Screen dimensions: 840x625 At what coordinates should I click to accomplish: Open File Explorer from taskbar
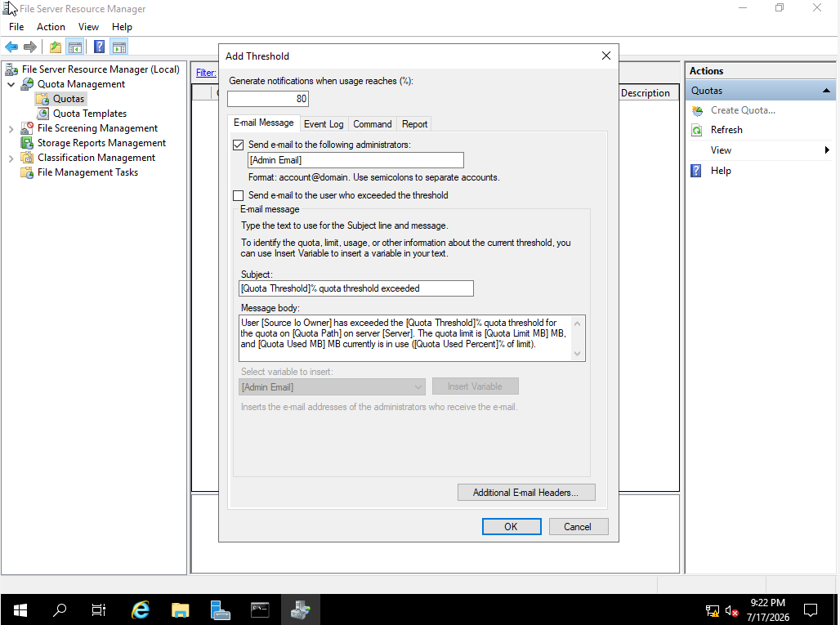point(180,609)
